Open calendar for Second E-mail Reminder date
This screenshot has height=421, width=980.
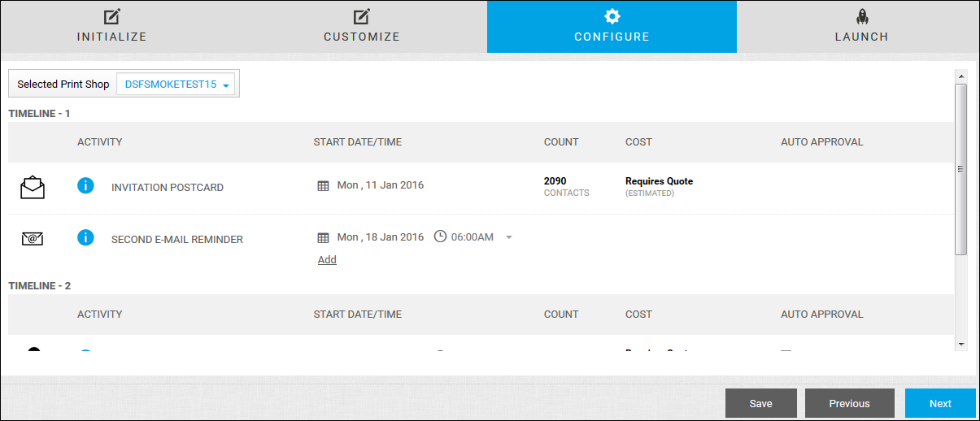click(x=323, y=238)
